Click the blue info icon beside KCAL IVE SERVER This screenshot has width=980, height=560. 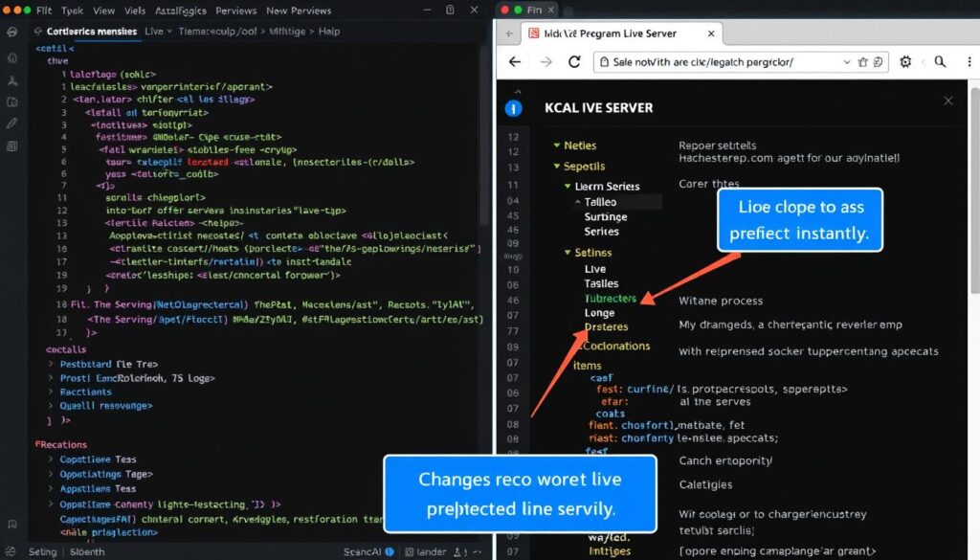[513, 109]
